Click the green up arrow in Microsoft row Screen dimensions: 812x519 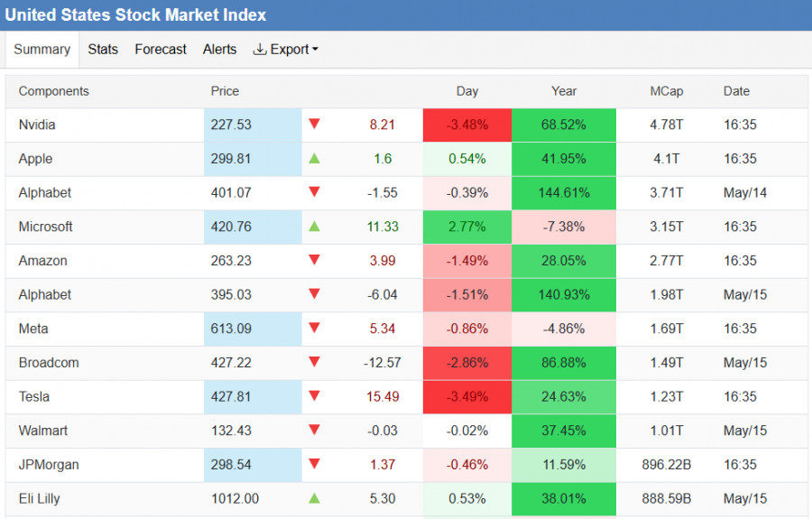314,227
